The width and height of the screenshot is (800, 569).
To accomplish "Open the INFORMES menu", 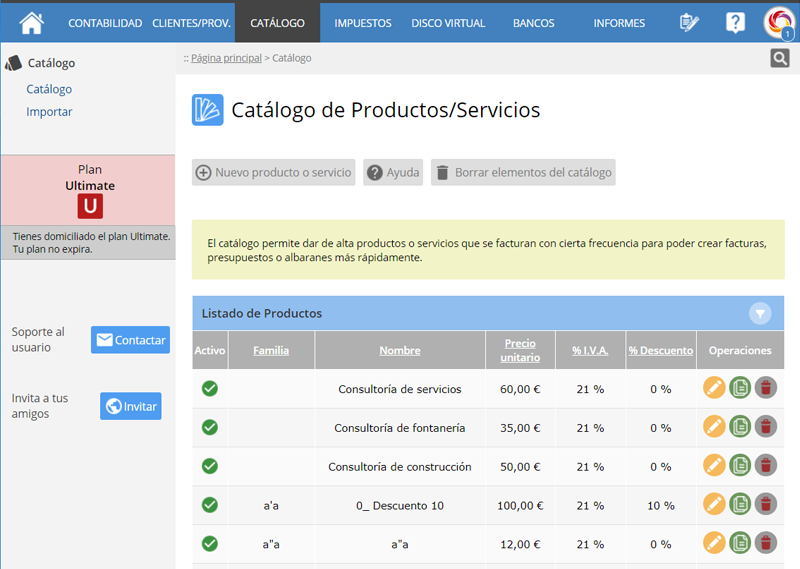I will click(x=619, y=23).
